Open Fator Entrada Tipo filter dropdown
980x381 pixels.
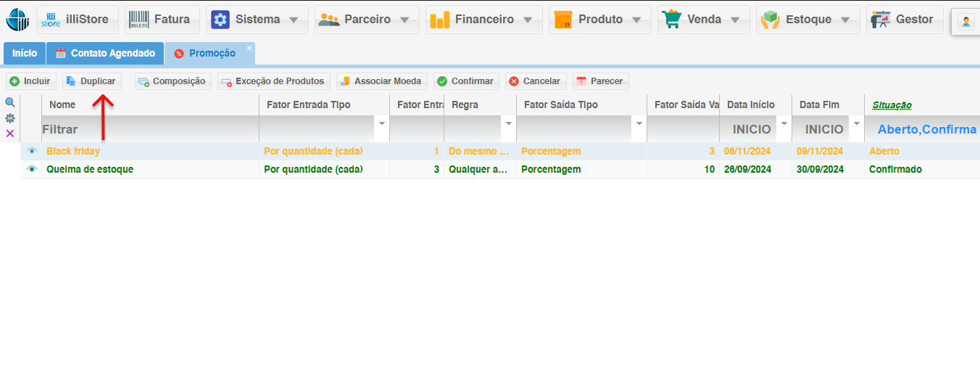coord(382,124)
